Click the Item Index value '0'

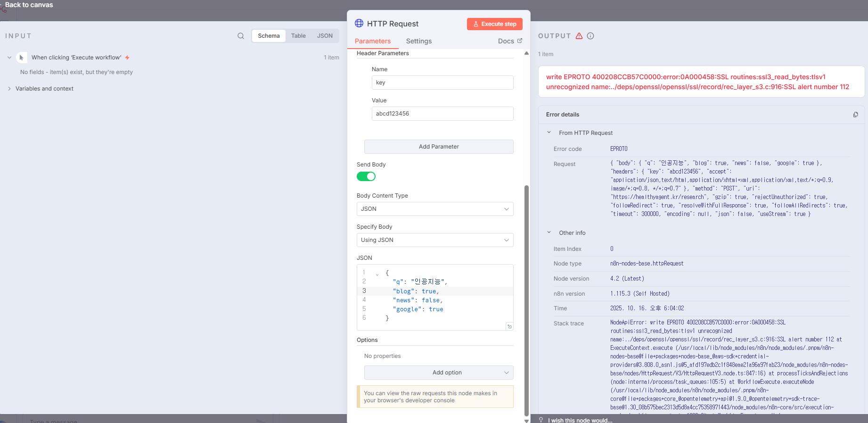click(x=612, y=249)
